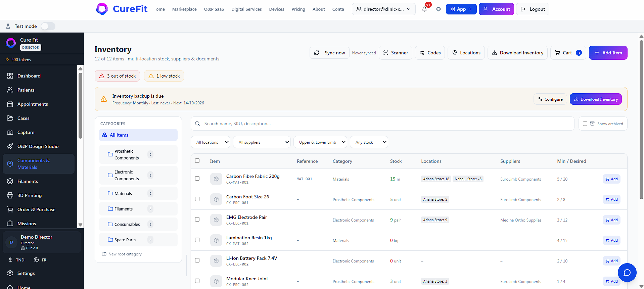Screen dimensions: 644x289
Task: Open the Cart with 3 items
Action: click(568, 53)
